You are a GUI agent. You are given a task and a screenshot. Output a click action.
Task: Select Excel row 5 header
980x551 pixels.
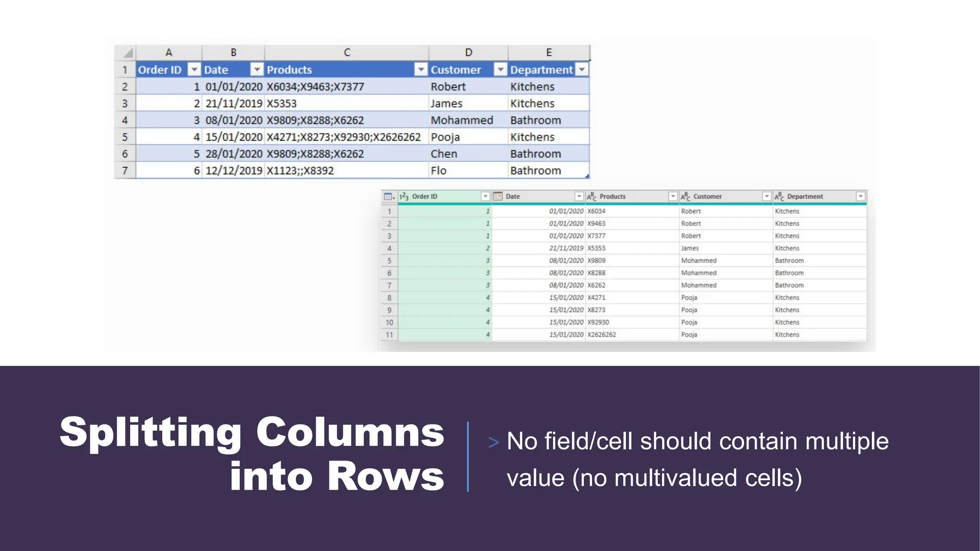(125, 137)
